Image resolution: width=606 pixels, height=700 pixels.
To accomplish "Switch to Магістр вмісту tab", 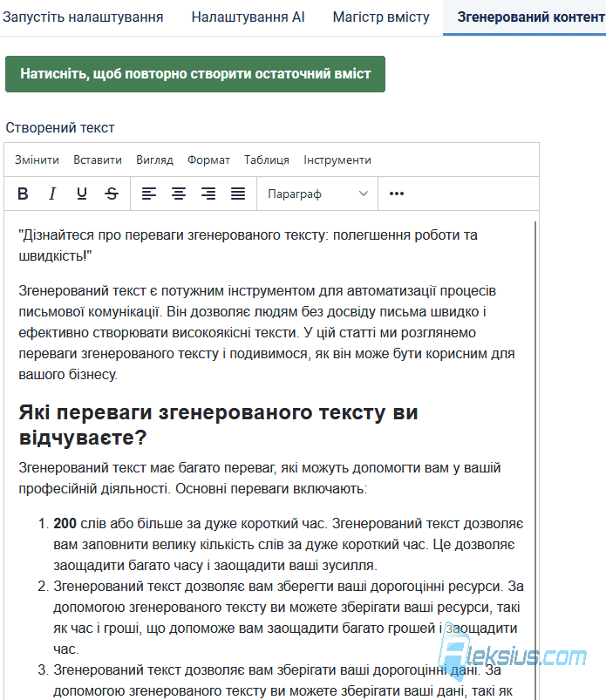I will point(381,17).
